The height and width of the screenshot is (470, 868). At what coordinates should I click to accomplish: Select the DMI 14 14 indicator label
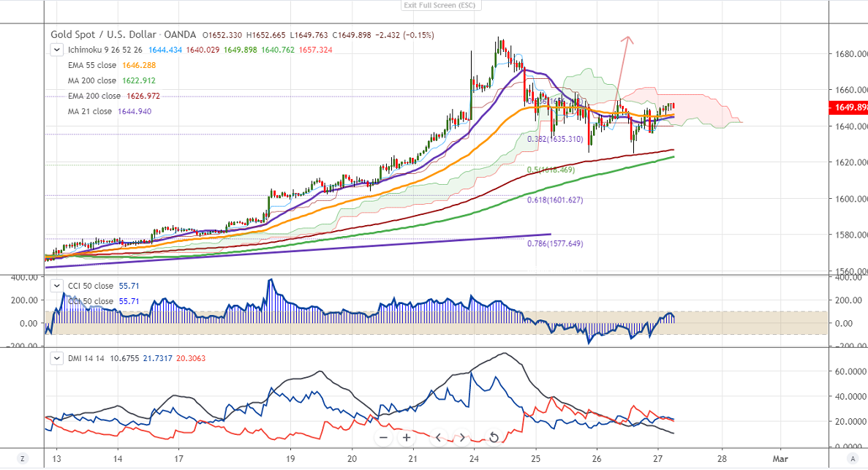click(86, 358)
